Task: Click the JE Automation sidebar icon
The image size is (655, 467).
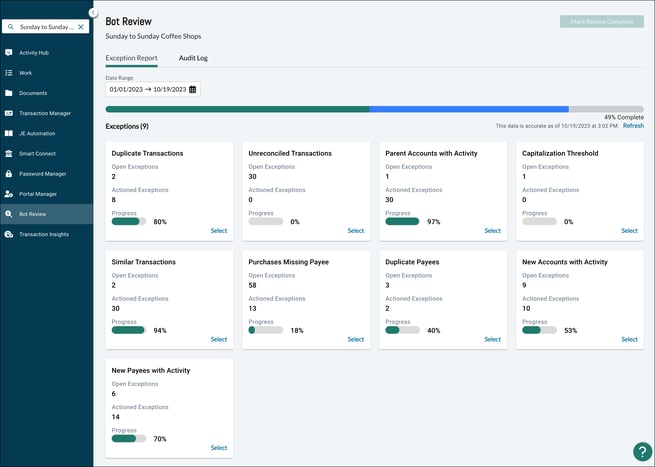Action: (9, 133)
